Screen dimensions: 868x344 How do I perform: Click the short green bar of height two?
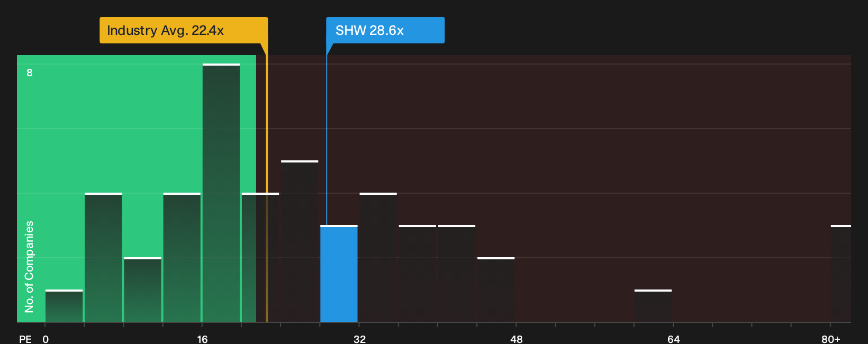point(142,289)
